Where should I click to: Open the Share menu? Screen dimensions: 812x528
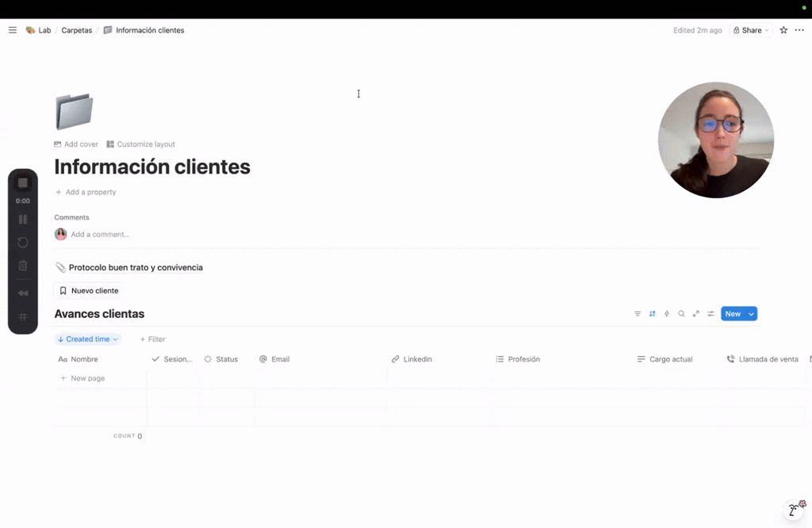pyautogui.click(x=751, y=30)
